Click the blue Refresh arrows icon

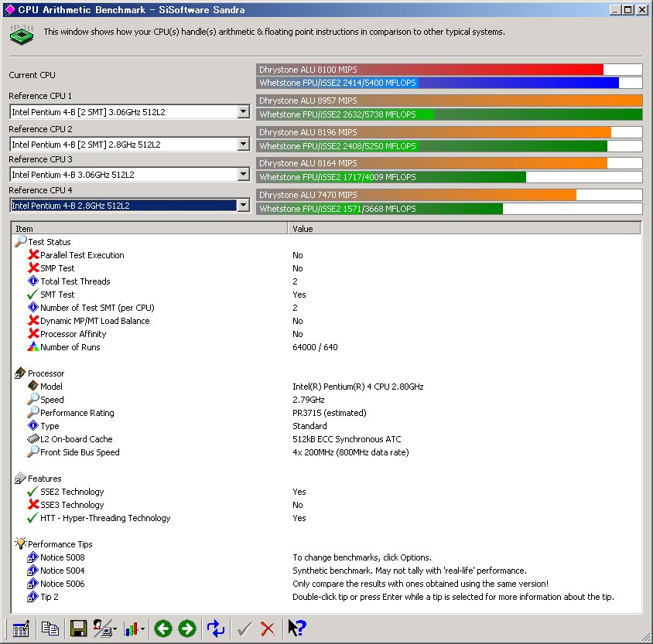(x=216, y=629)
